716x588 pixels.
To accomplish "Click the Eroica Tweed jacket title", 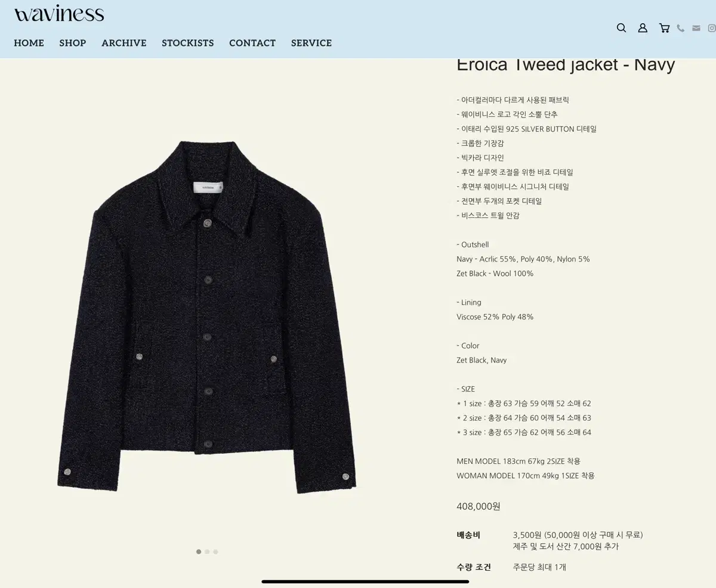I will pos(566,64).
